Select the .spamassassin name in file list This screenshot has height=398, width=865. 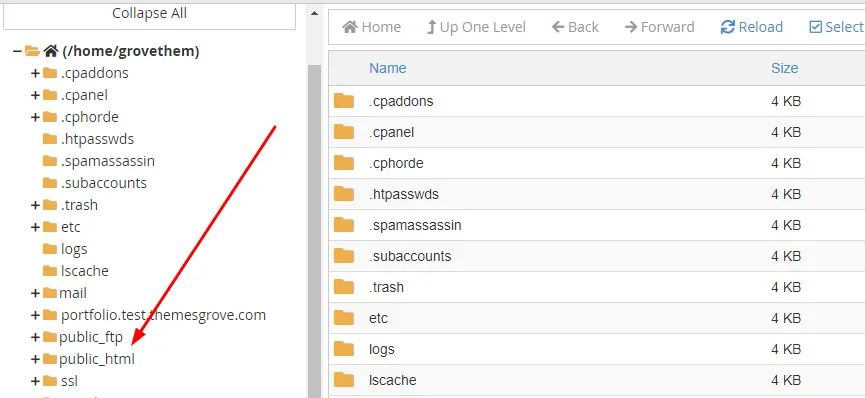point(415,225)
